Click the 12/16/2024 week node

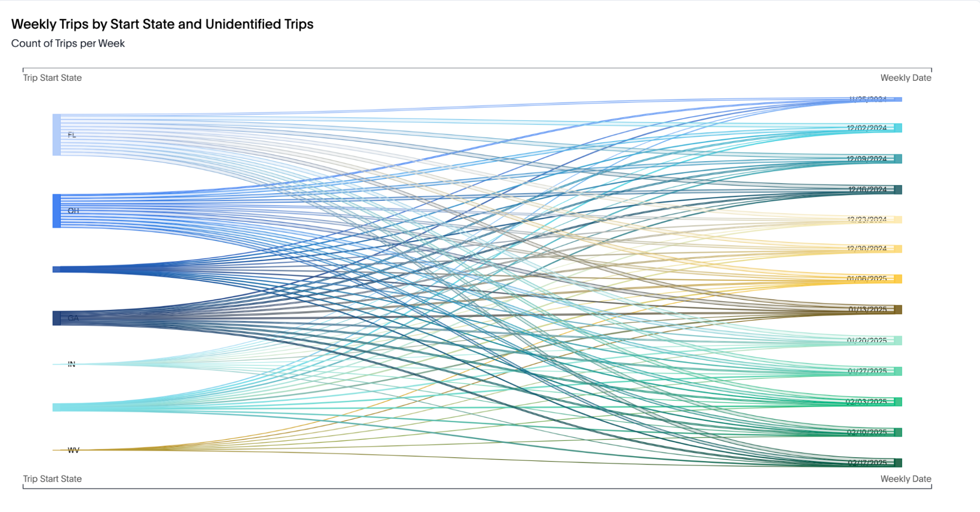point(898,190)
